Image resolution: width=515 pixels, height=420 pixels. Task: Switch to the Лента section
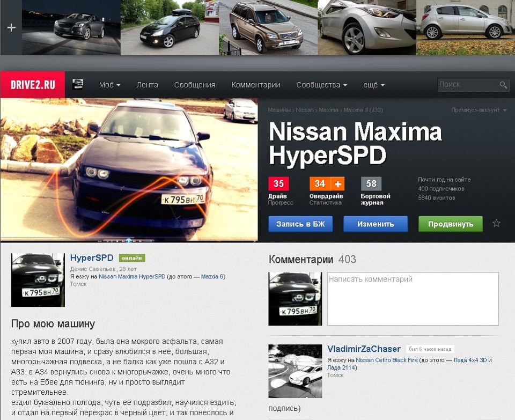[148, 84]
